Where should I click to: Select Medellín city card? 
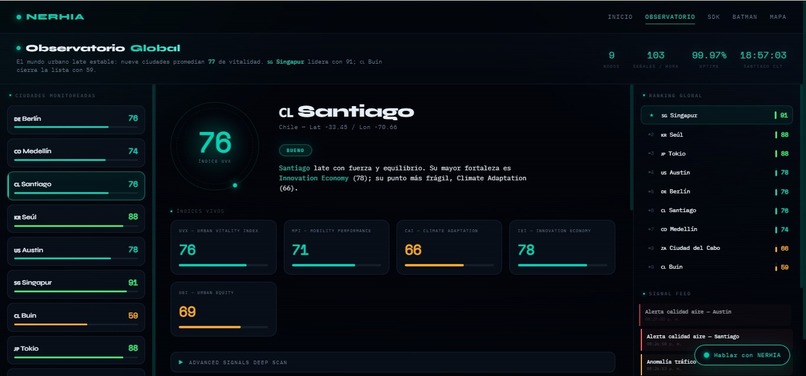click(x=76, y=153)
